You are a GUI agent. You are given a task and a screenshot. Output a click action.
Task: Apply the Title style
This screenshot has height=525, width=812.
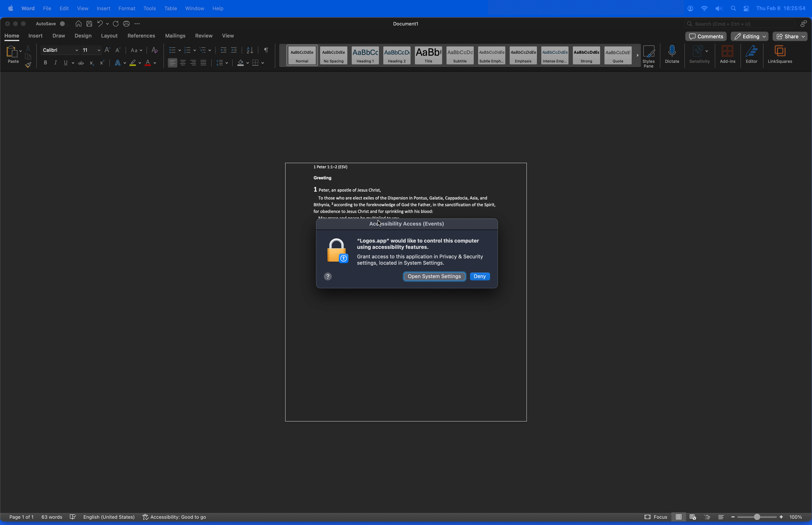pyautogui.click(x=428, y=55)
